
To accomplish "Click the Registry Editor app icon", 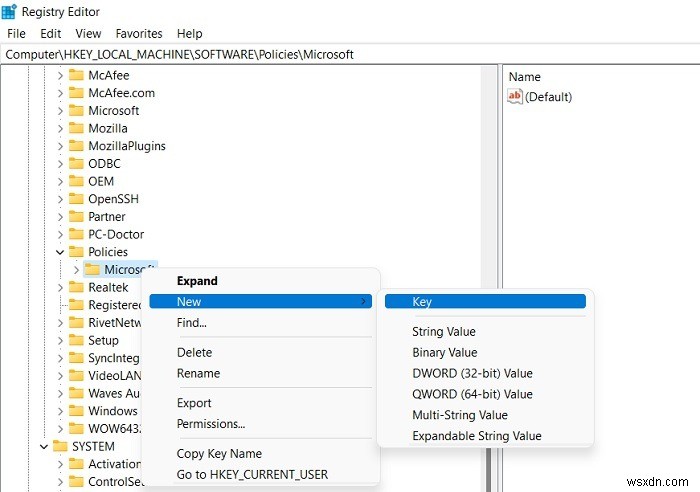I will click(x=9, y=12).
